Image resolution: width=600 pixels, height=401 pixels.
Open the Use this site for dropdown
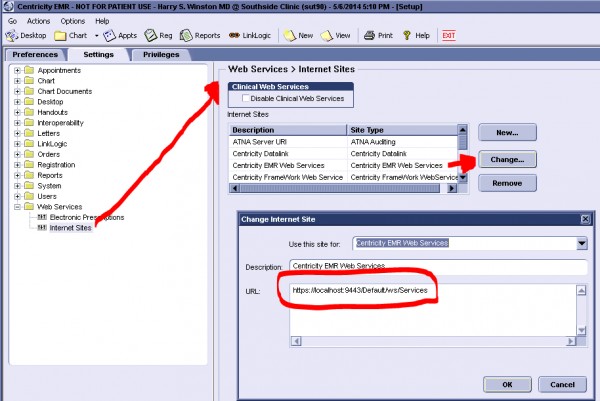[x=582, y=243]
